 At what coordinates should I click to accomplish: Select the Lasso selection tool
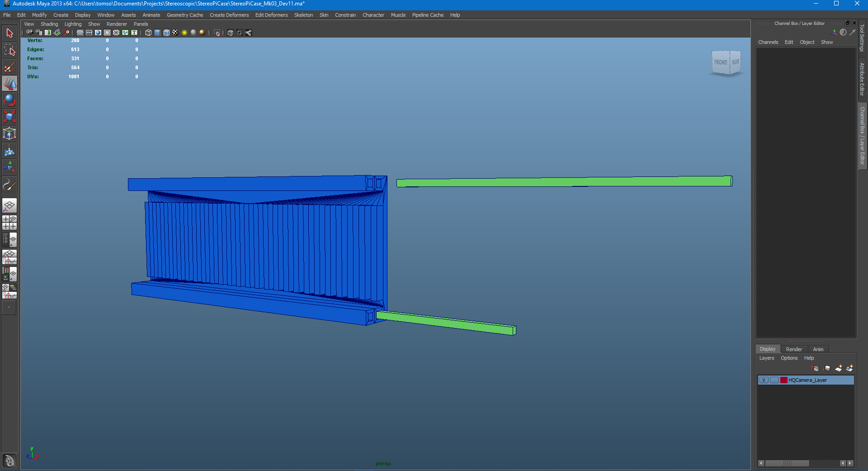tap(9, 50)
